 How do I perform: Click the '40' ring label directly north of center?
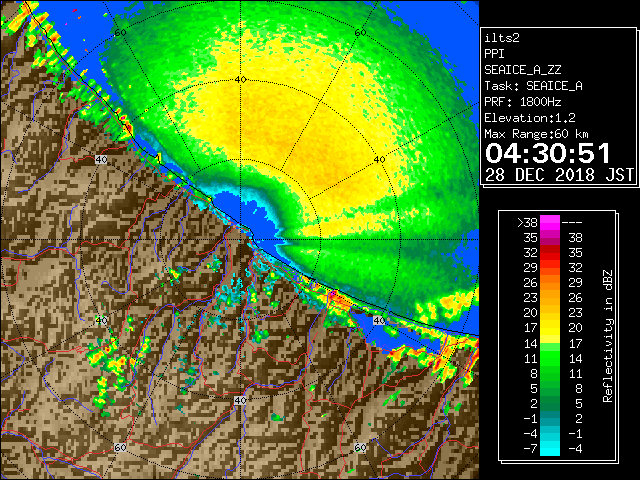240,80
